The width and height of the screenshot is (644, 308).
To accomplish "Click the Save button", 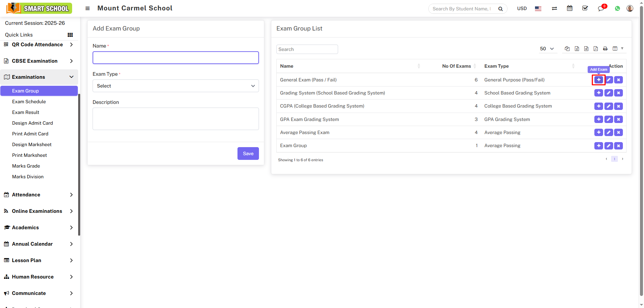I will point(248,153).
